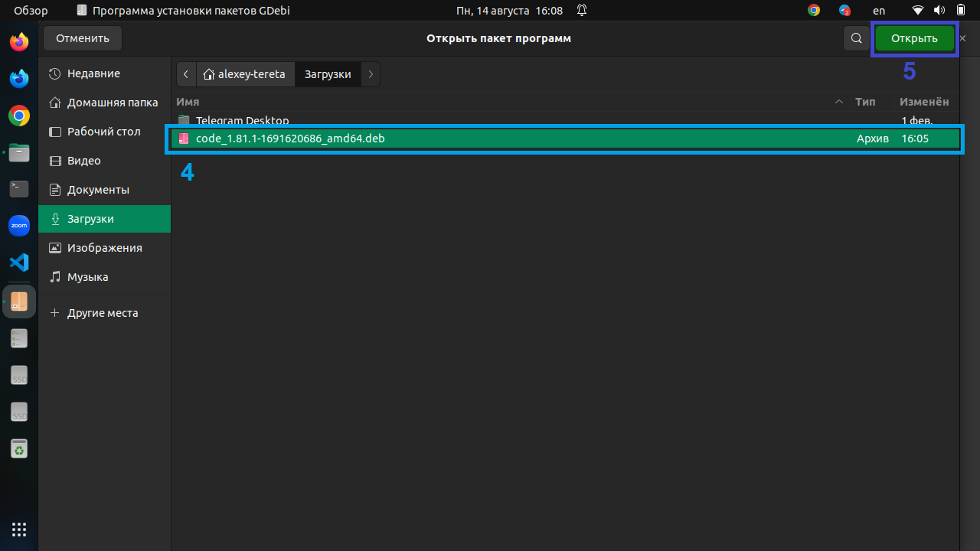Viewport: 980px width, 551px height.
Task: Open Документы in sidebar
Action: point(104,190)
